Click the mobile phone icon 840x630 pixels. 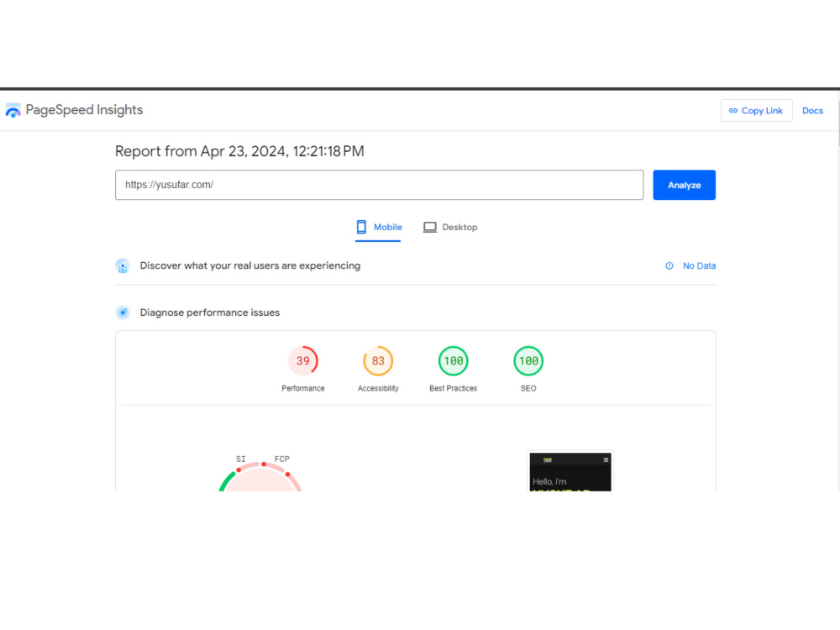click(x=361, y=227)
